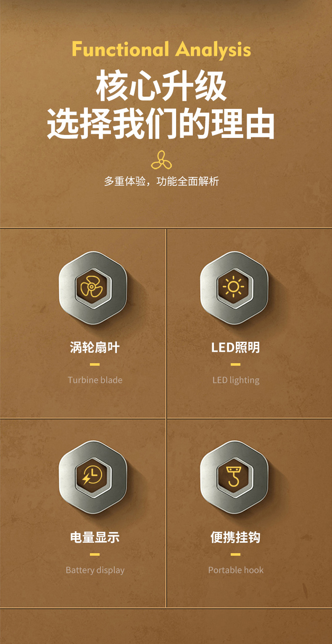Screen dimensions: 332x644
Task: Select the 涡轮扇叶 label
Action: click(x=95, y=348)
